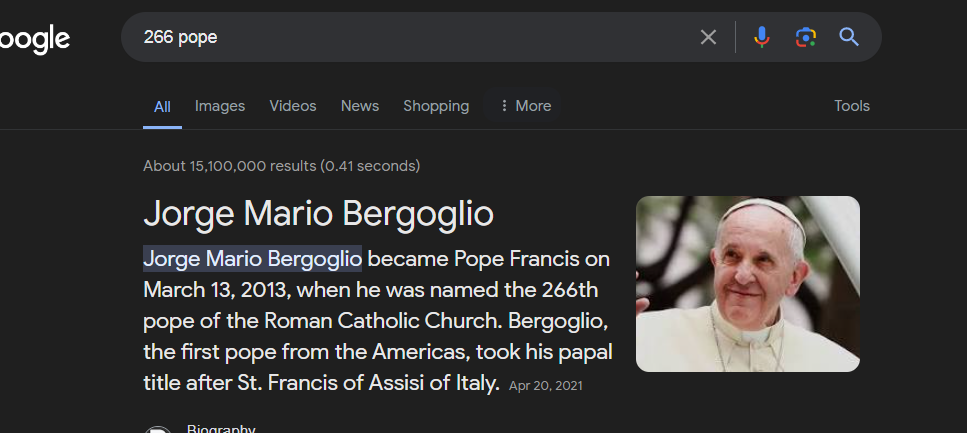Viewport: 967px width, 433px height.
Task: Go to the Google home logo
Action: pos(35,39)
